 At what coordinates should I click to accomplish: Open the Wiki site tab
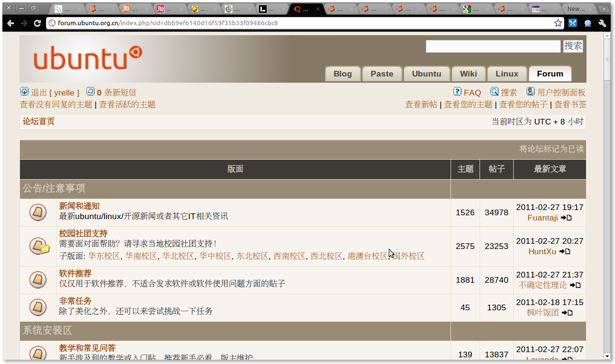point(468,74)
